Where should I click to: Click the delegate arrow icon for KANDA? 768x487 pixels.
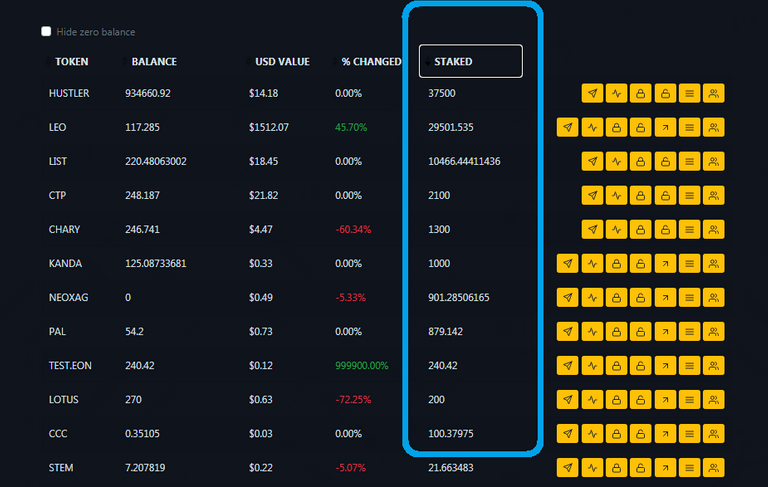(x=665, y=264)
